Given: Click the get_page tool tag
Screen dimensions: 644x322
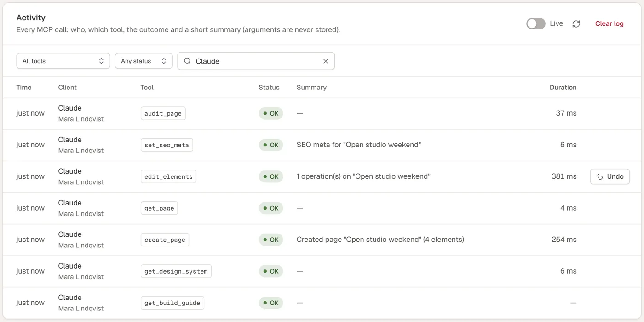Looking at the screenshot, I should tap(159, 208).
